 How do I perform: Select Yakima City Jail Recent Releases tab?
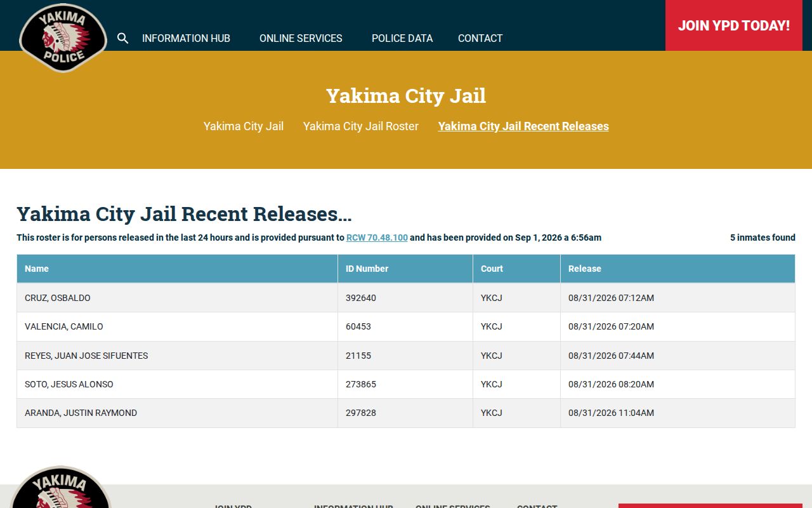(x=523, y=126)
